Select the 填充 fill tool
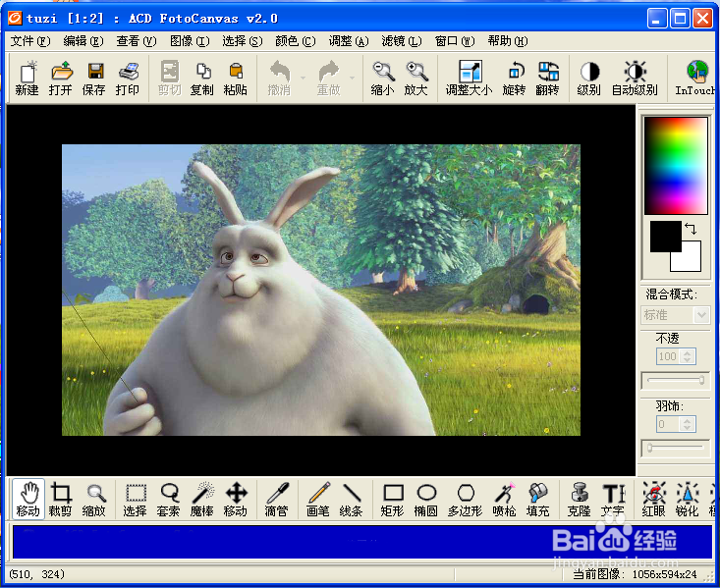The image size is (720, 588). click(538, 500)
